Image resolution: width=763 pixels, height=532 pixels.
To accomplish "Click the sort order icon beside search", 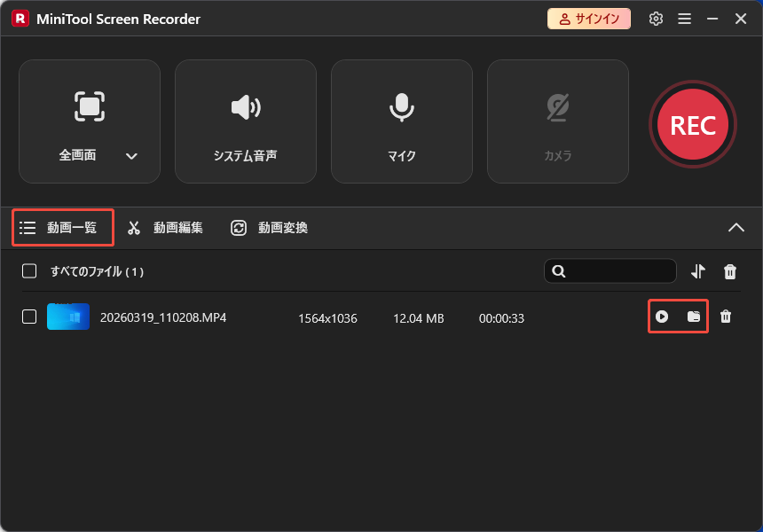I will coord(696,271).
